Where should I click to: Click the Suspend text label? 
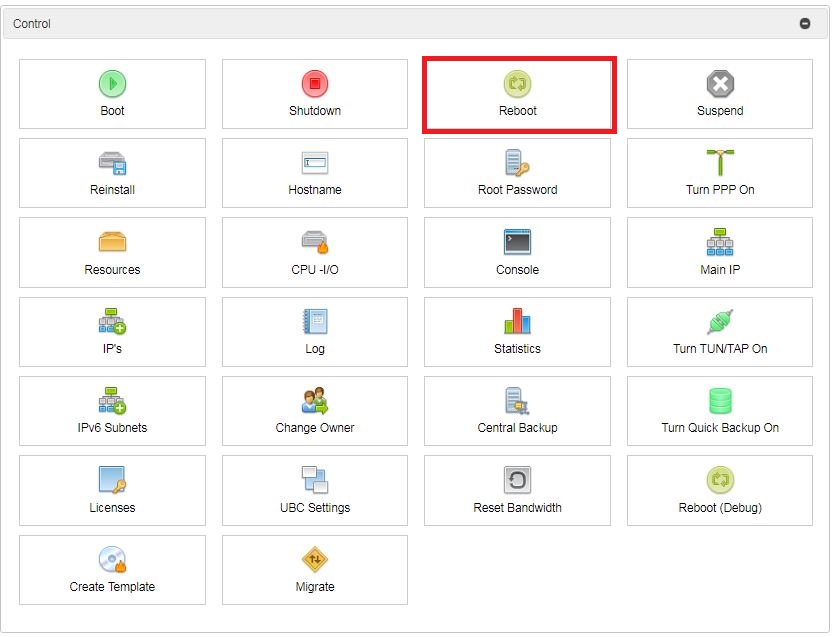click(720, 111)
